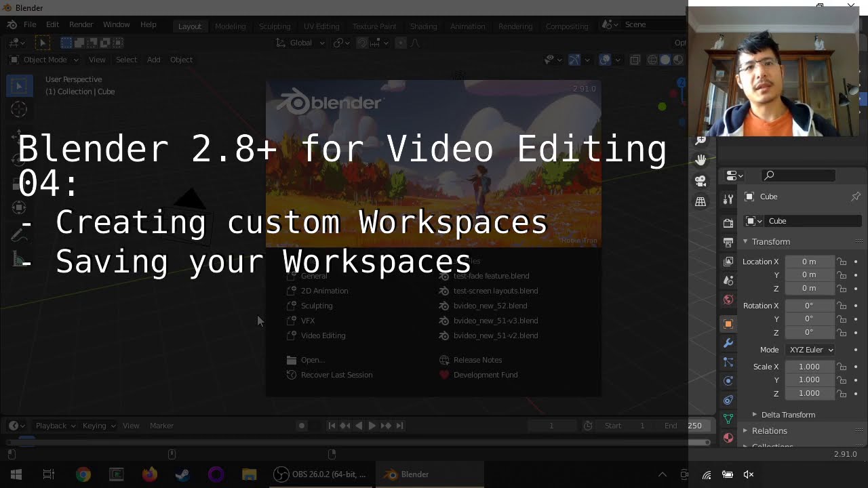Open Steam from the taskbar
The width and height of the screenshot is (868, 488).
[x=182, y=474]
